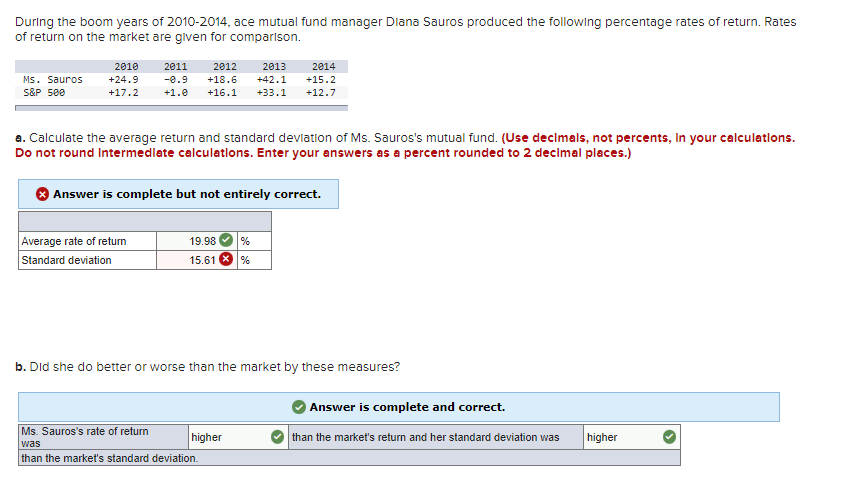The height and width of the screenshot is (479, 849).
Task: Click the 2014 column header
Action: point(323,67)
